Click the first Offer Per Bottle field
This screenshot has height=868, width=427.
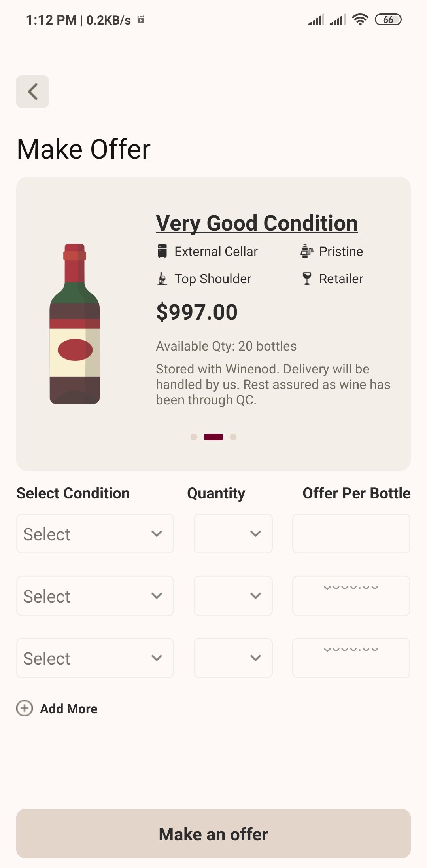click(x=351, y=534)
